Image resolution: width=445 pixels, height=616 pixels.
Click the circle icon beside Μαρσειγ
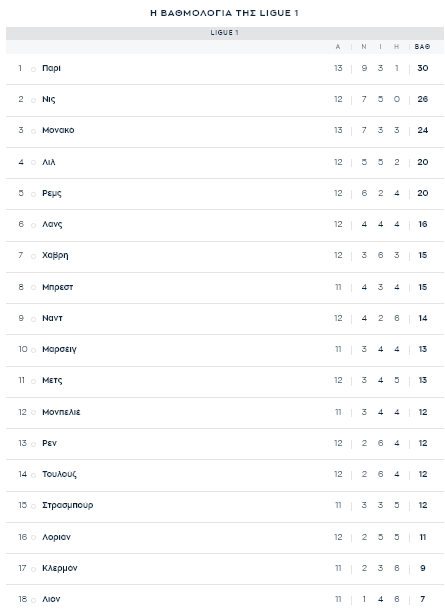pyautogui.click(x=33, y=350)
